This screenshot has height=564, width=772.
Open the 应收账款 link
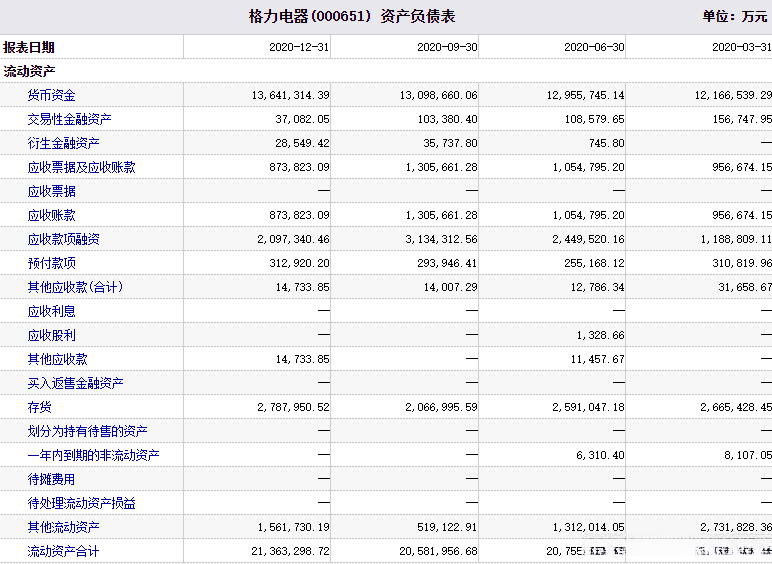(x=51, y=215)
